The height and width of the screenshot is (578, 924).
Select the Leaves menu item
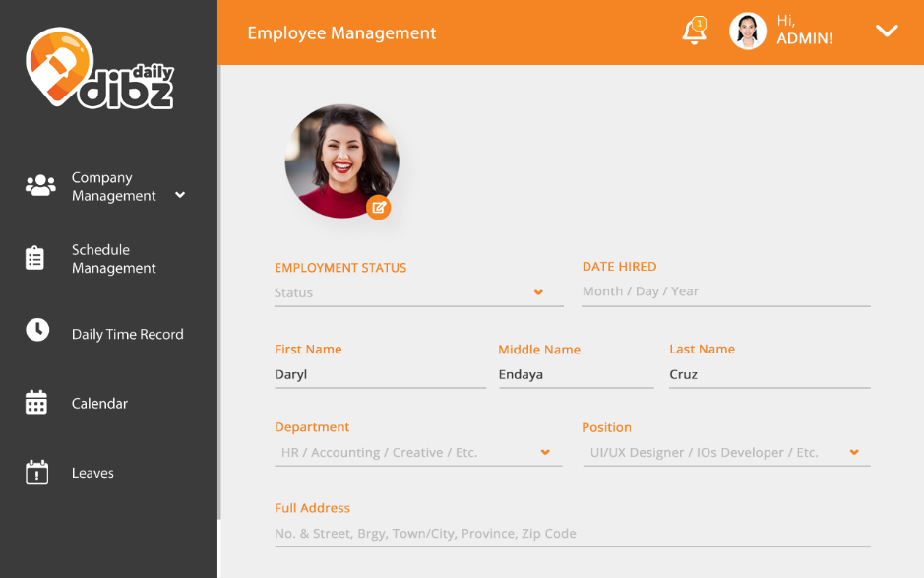pos(92,474)
